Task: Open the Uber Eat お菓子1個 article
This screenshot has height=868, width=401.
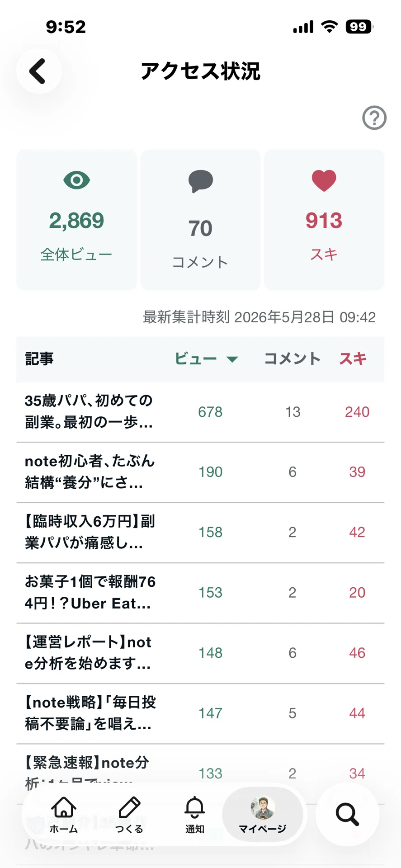Action: tap(200, 593)
